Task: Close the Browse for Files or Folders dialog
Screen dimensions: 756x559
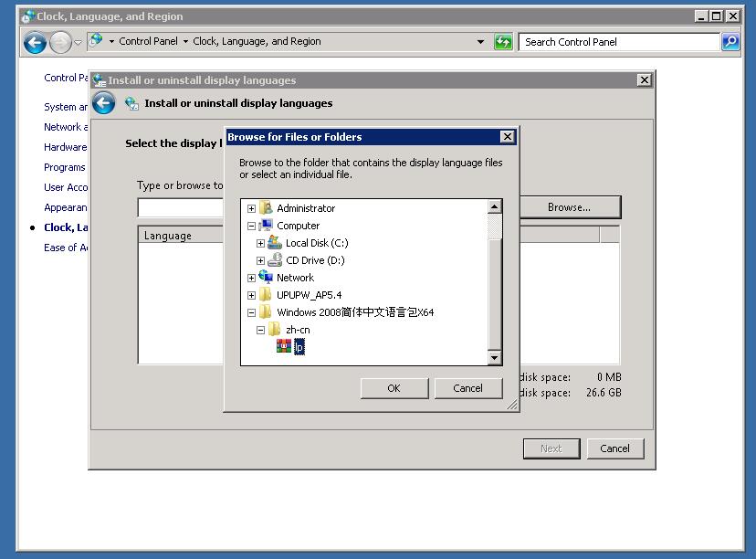Action: pos(508,137)
